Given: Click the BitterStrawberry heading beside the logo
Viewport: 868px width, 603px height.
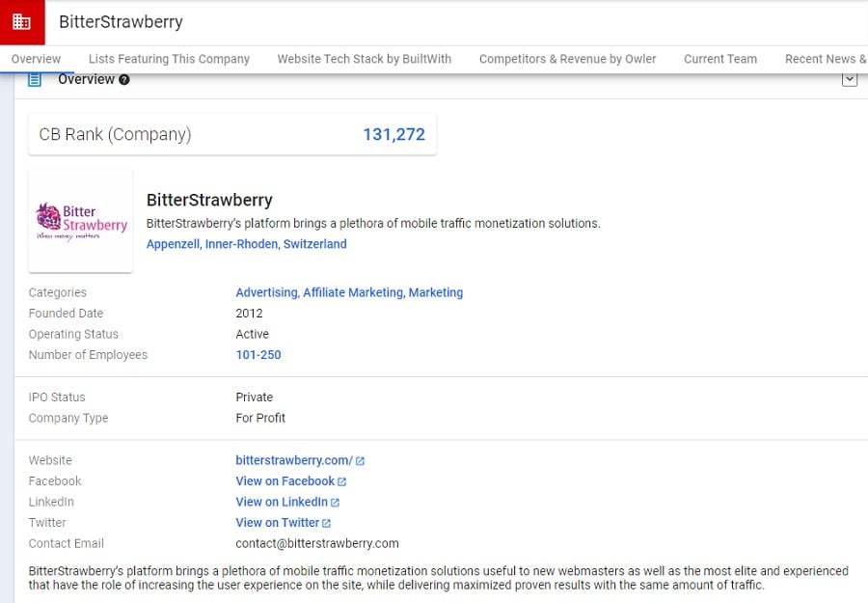Looking at the screenshot, I should pyautogui.click(x=209, y=200).
